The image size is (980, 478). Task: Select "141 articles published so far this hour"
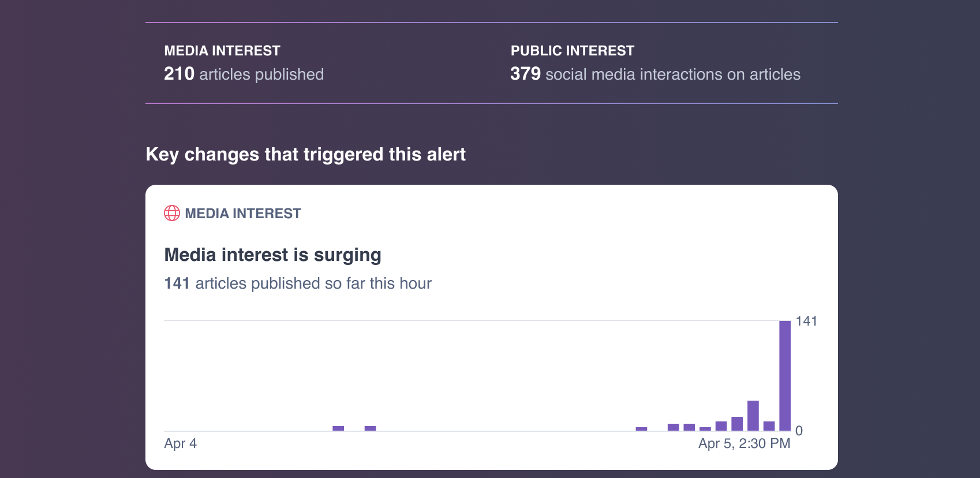[x=298, y=283]
